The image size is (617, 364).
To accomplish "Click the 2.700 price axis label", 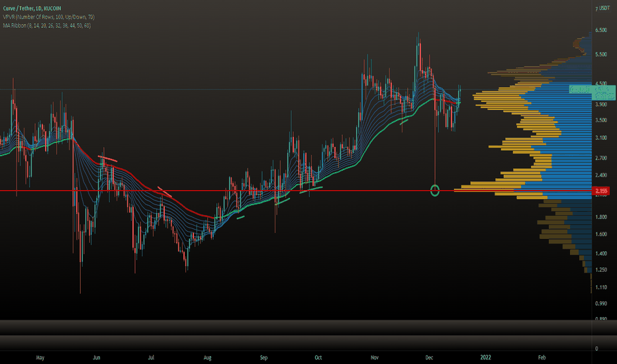I will (601, 158).
